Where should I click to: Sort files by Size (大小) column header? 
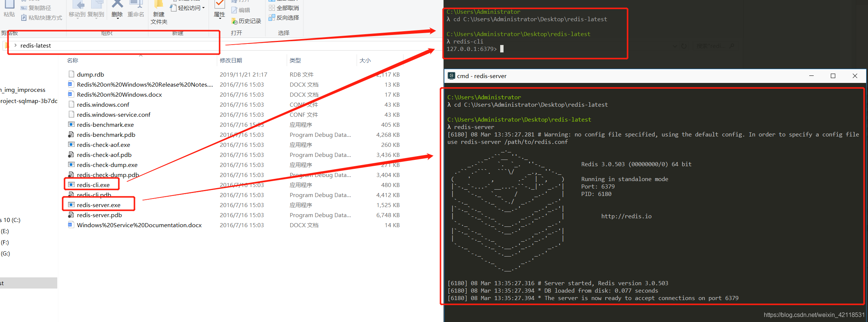(x=365, y=60)
